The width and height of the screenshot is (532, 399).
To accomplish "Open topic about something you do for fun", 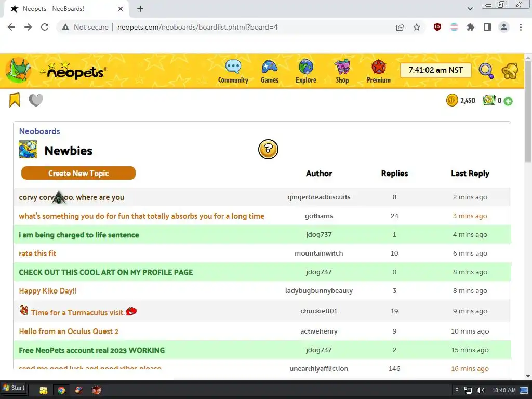I will pyautogui.click(x=141, y=216).
